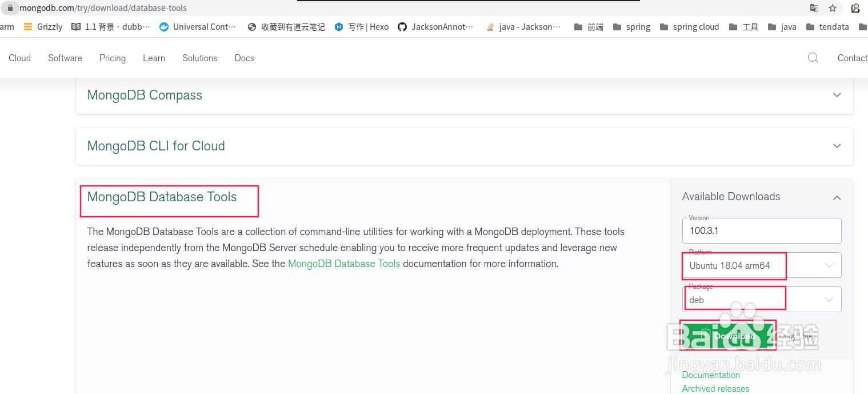Open the Documentation link in sidebar
The height and width of the screenshot is (394, 868).
pyautogui.click(x=711, y=375)
